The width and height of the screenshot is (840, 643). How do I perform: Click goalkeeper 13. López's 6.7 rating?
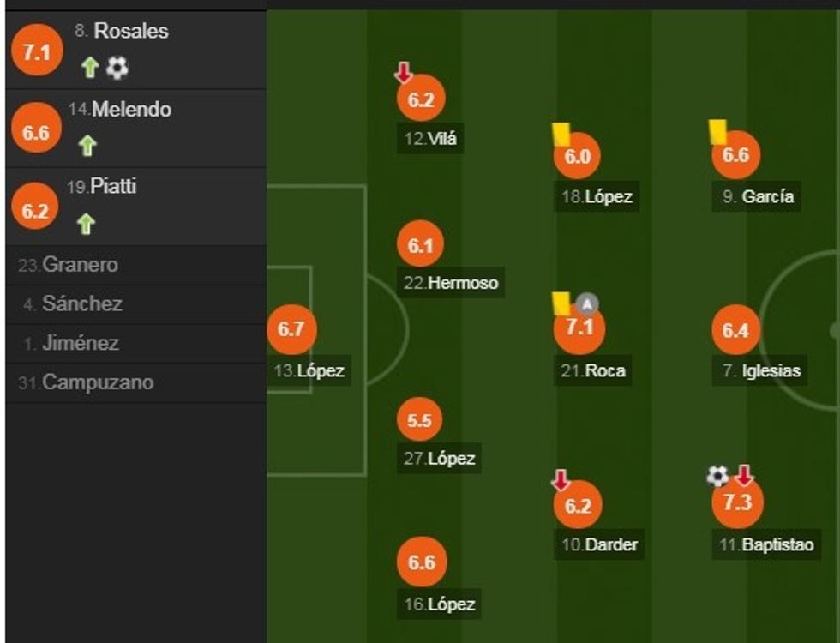pyautogui.click(x=291, y=329)
